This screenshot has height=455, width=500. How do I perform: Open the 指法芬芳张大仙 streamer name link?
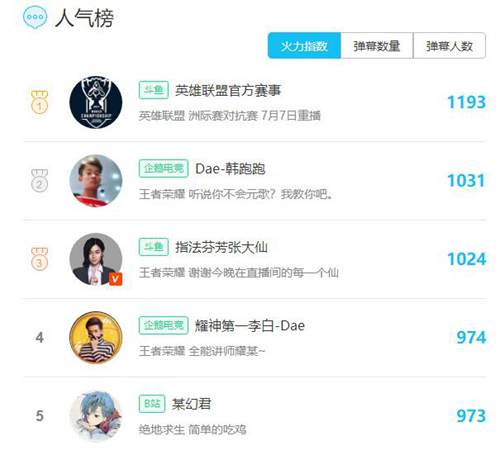coord(221,247)
